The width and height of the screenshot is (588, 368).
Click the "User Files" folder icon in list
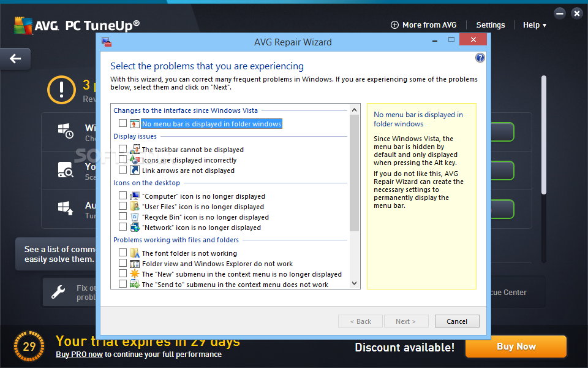pos(135,206)
